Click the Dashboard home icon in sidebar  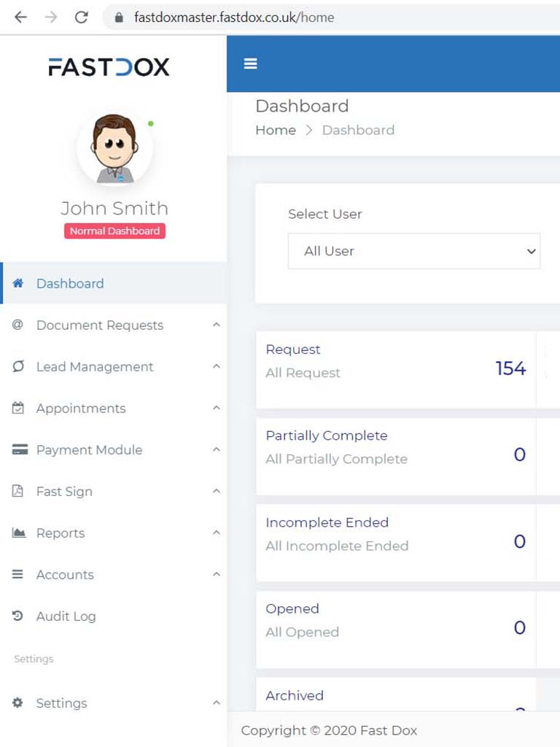[x=18, y=283]
